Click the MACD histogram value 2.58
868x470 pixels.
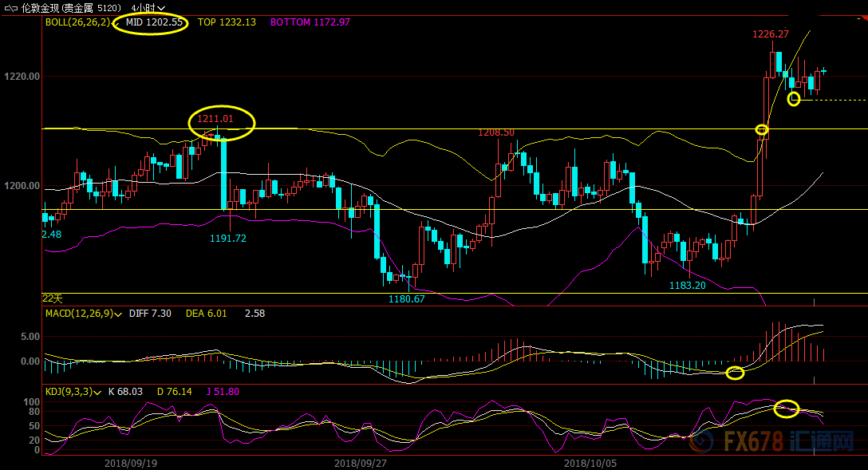pos(254,314)
